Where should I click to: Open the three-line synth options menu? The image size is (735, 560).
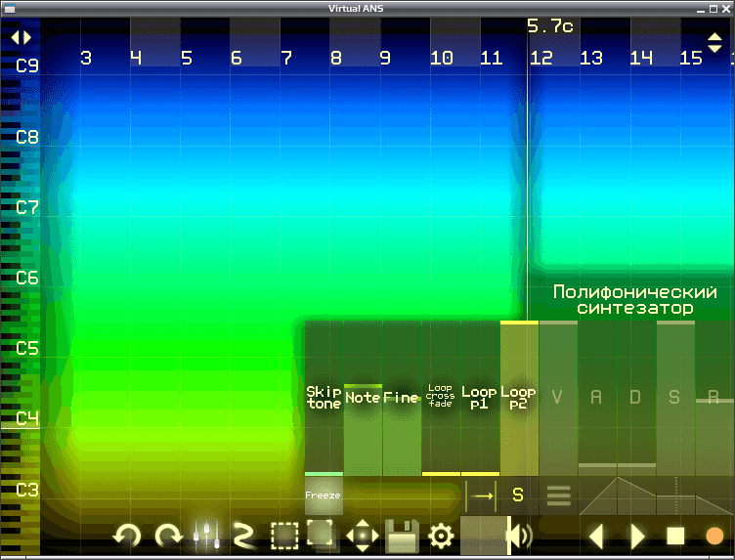559,495
